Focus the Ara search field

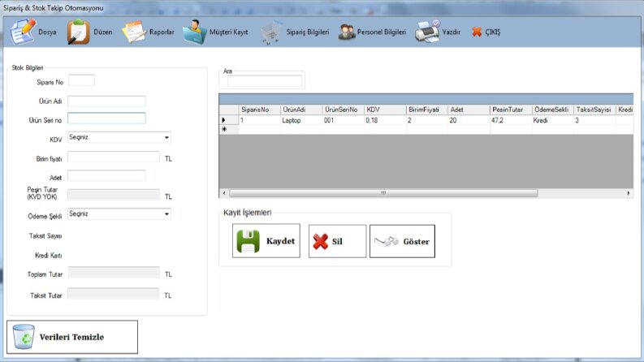pos(265,81)
